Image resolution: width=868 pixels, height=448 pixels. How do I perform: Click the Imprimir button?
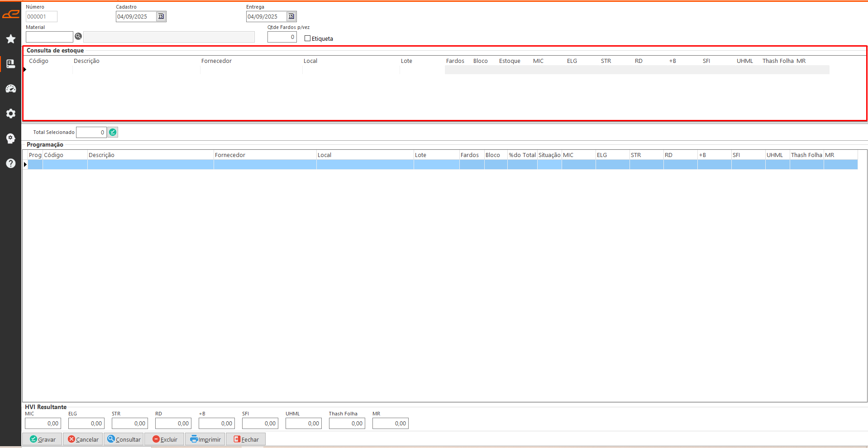tap(205, 439)
